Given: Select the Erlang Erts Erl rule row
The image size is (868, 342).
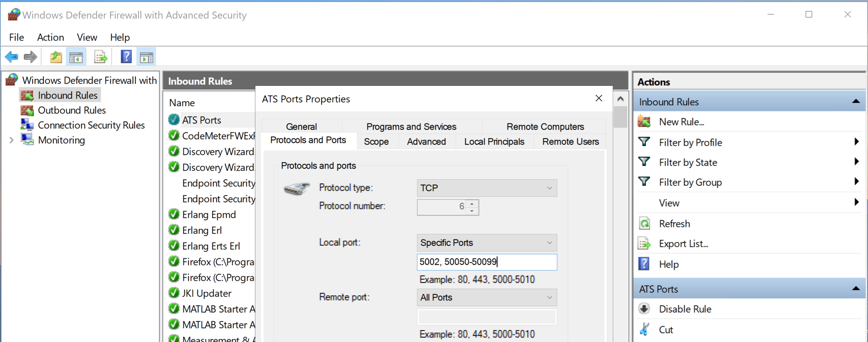Looking at the screenshot, I should coord(211,246).
